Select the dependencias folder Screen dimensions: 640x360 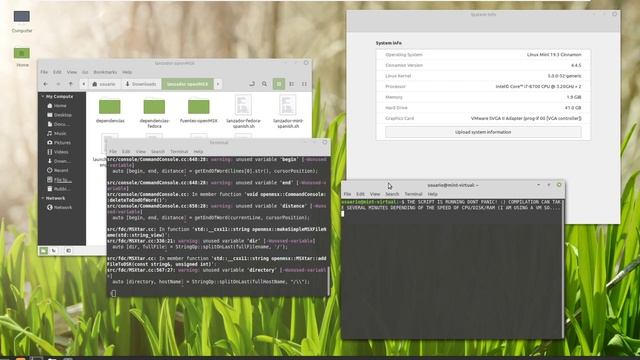(x=110, y=110)
